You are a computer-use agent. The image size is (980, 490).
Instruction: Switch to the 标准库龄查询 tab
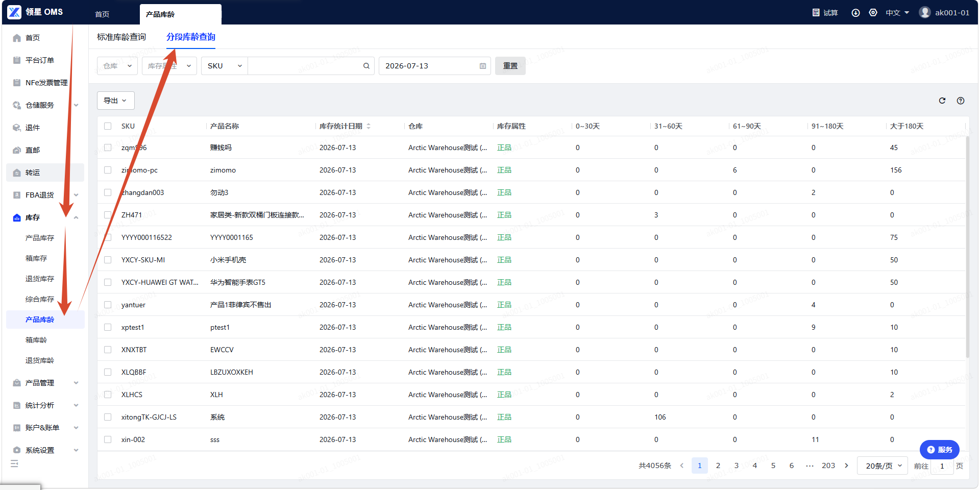click(x=121, y=37)
